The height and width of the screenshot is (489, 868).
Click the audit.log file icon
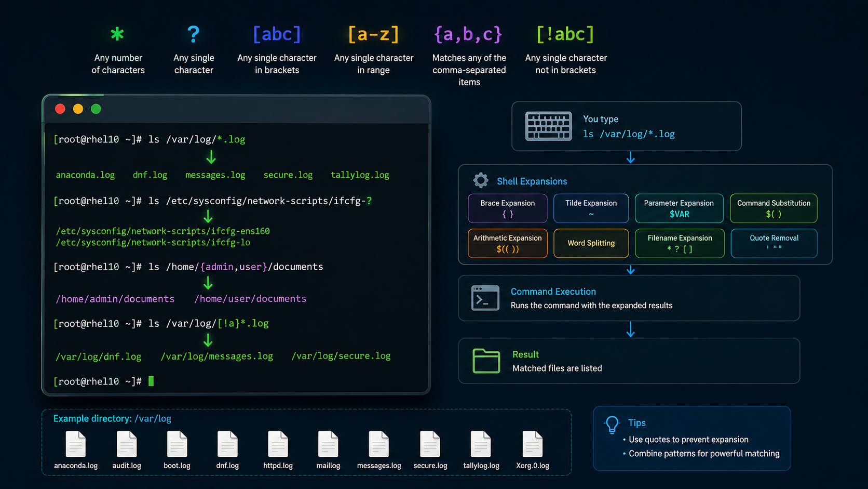(x=127, y=444)
